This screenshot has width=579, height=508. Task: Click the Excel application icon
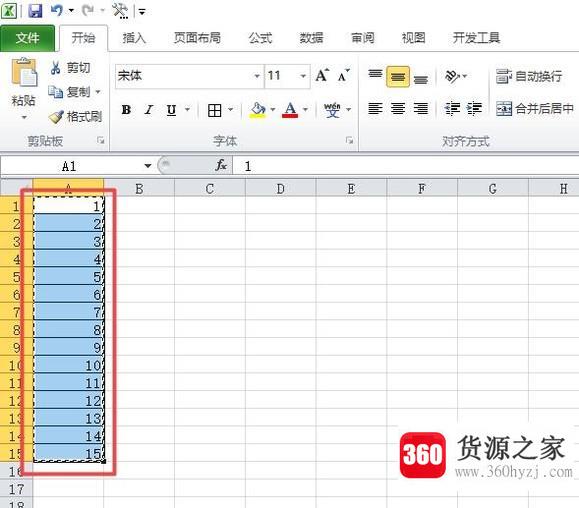(x=9, y=11)
